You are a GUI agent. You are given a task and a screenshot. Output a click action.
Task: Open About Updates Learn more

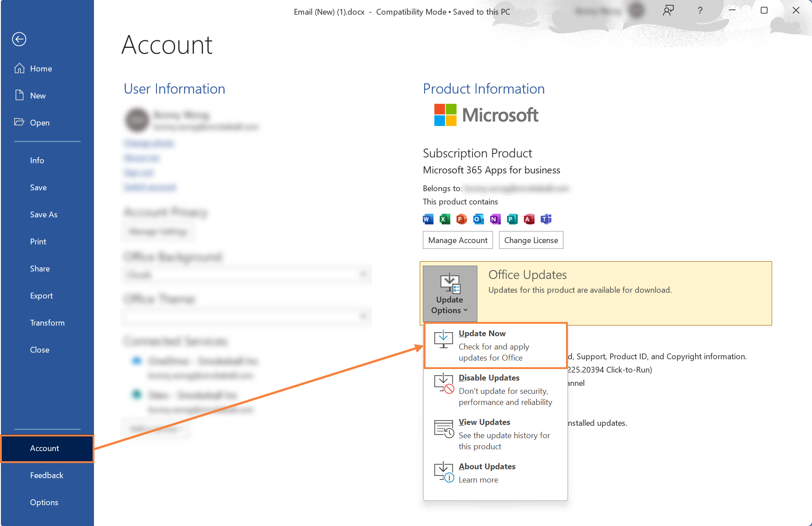pos(496,473)
